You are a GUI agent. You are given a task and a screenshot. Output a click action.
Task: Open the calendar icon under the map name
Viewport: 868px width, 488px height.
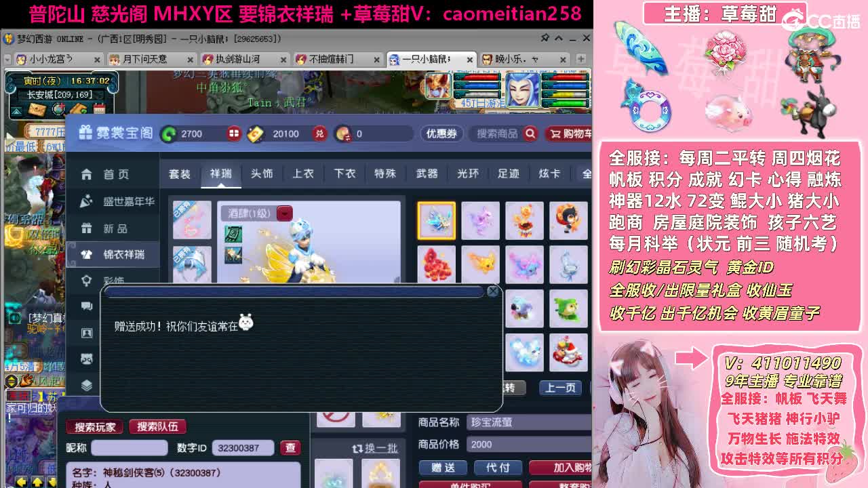coord(100,109)
